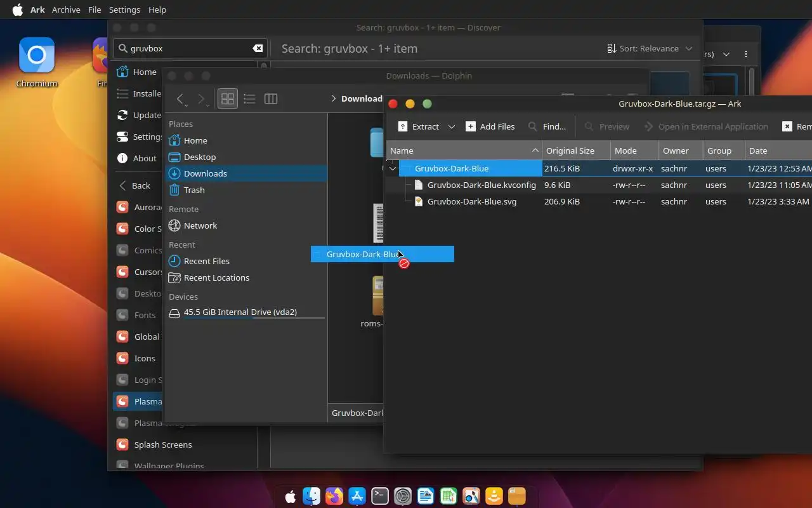Open the Ark menu in menu bar
Viewport: 812px width, 508px height.
37,10
